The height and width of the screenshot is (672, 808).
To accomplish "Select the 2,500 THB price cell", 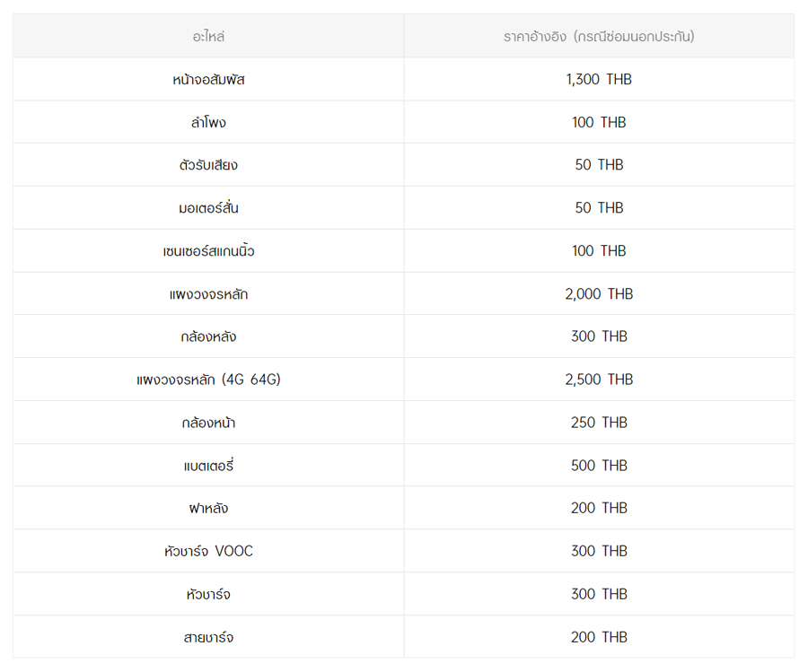I will click(599, 380).
